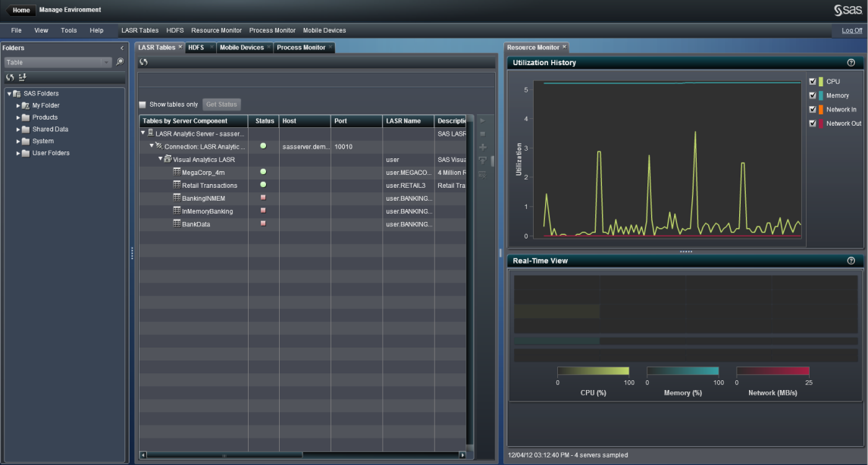Close the Resource Monitor tab
The height and width of the screenshot is (465, 868).
(564, 47)
